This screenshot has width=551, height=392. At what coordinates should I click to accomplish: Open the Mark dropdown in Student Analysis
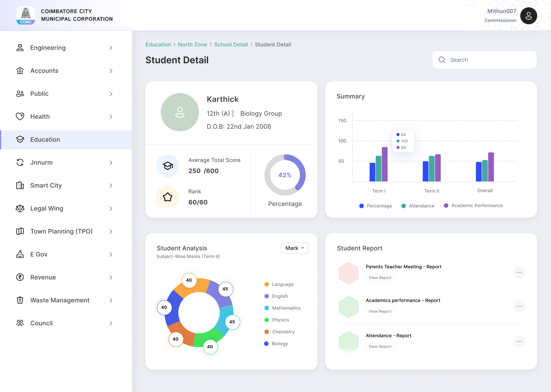tap(294, 248)
